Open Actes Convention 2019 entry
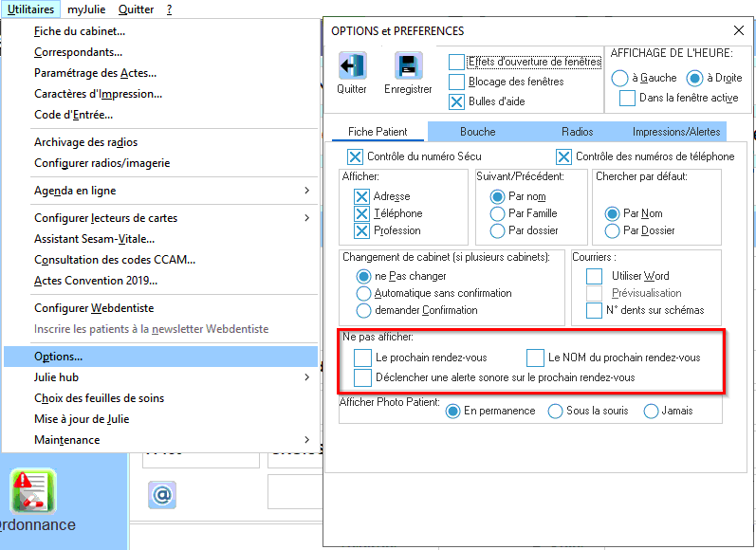 click(160, 281)
